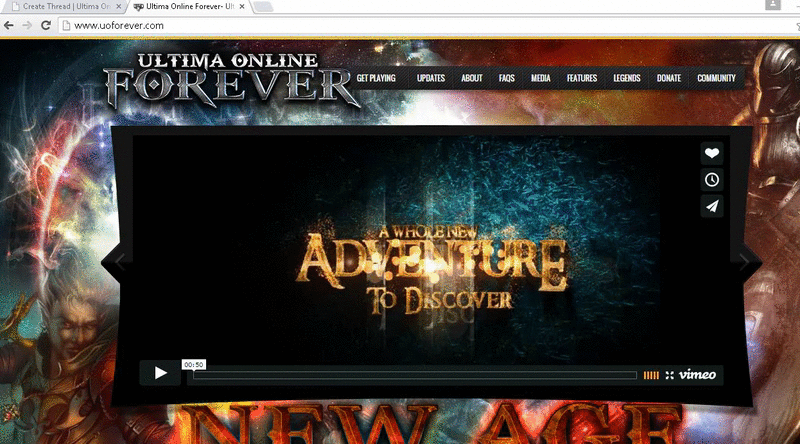Viewport: 800px width, 444px height.
Task: Adjust the video volume bars
Action: coord(651,375)
